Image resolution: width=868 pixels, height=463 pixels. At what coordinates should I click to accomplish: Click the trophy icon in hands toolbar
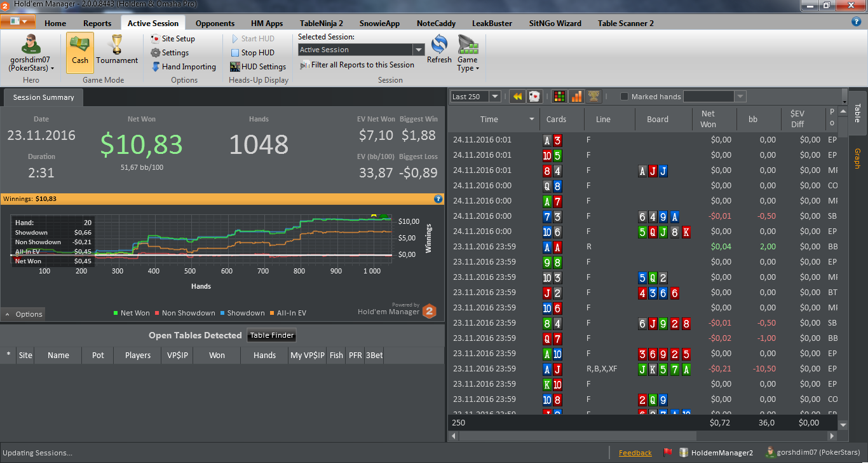(593, 97)
